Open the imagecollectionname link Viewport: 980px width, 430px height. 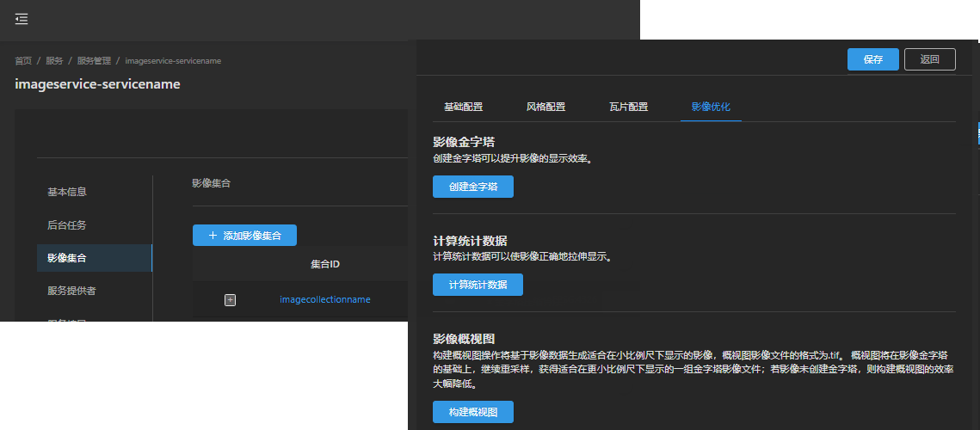[325, 299]
